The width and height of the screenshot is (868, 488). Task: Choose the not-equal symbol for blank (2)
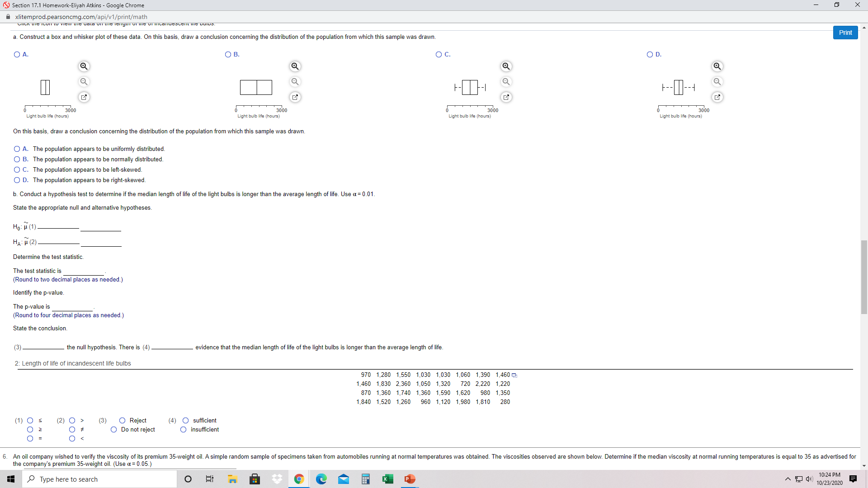[72, 429]
